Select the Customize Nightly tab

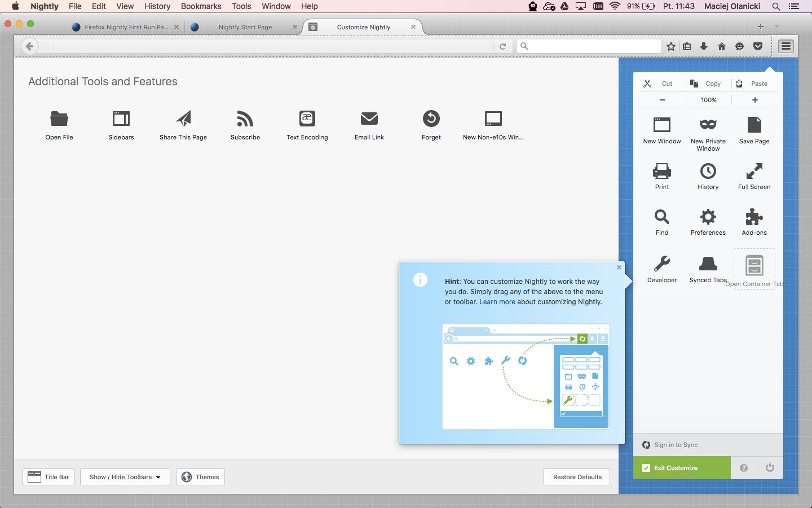coord(363,27)
